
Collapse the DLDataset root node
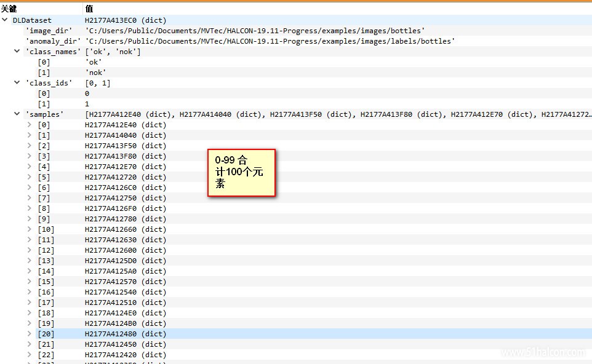(x=4, y=20)
